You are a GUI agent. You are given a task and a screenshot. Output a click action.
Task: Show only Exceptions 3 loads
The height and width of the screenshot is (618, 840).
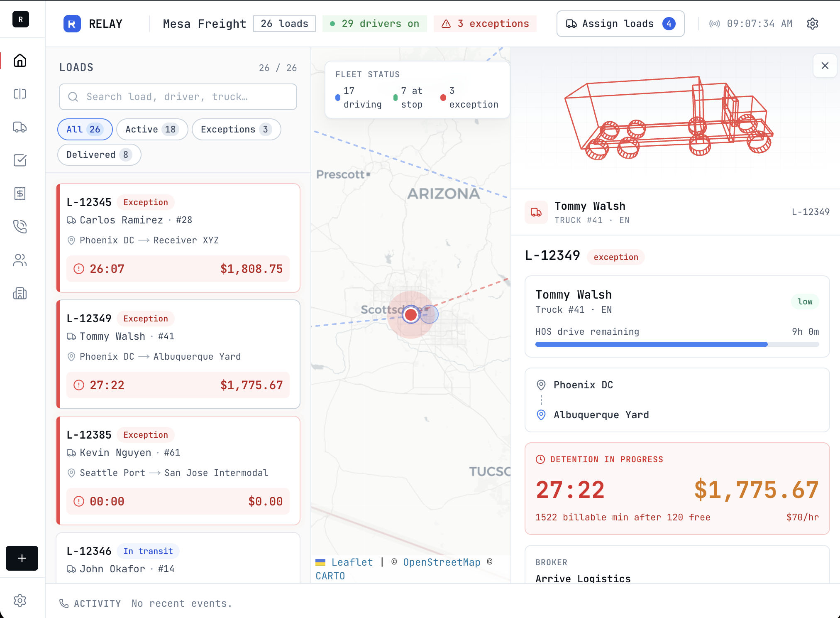coord(236,130)
